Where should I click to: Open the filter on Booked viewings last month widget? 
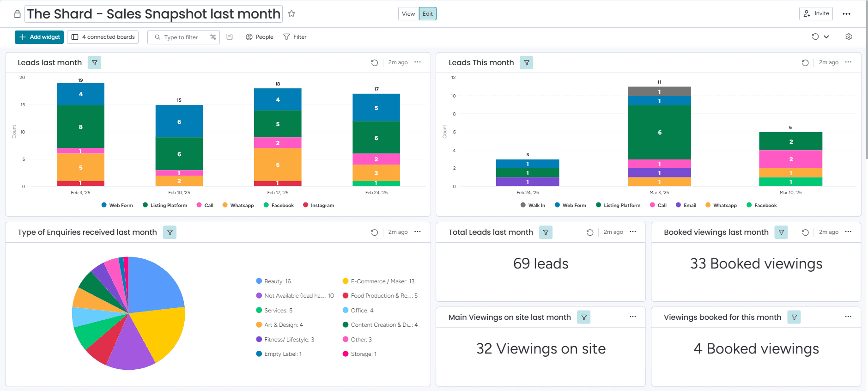(781, 232)
